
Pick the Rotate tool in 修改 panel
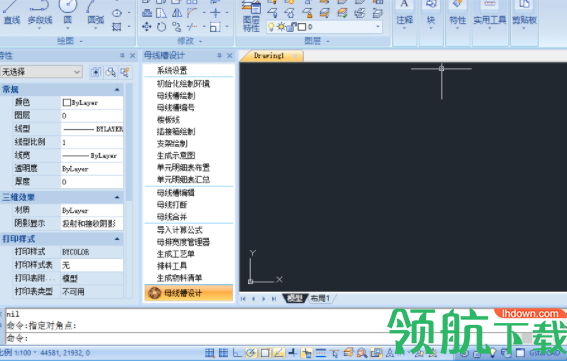pos(161,26)
